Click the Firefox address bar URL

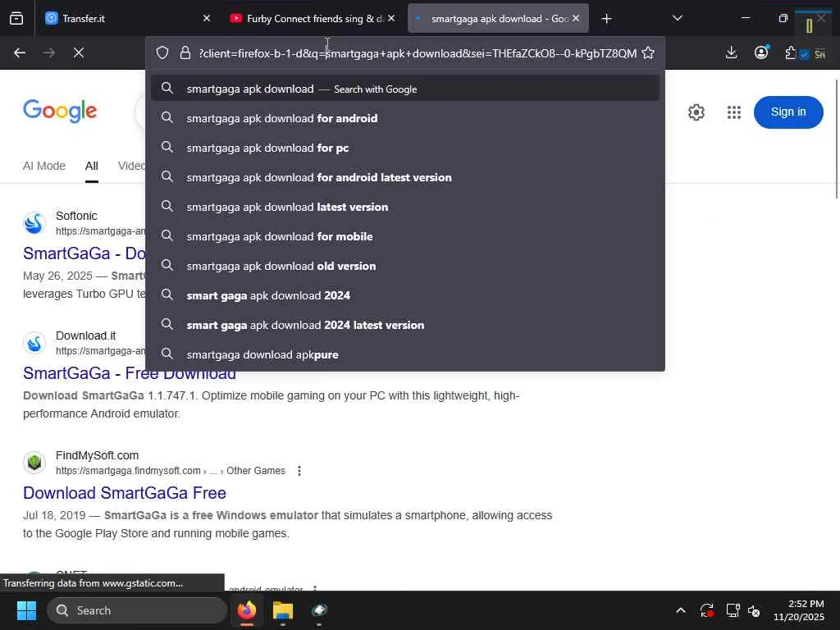418,53
